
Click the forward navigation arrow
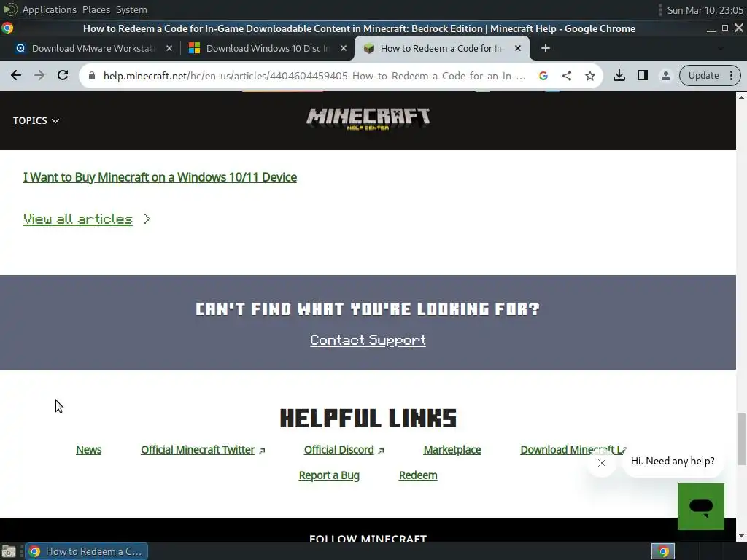coord(39,75)
